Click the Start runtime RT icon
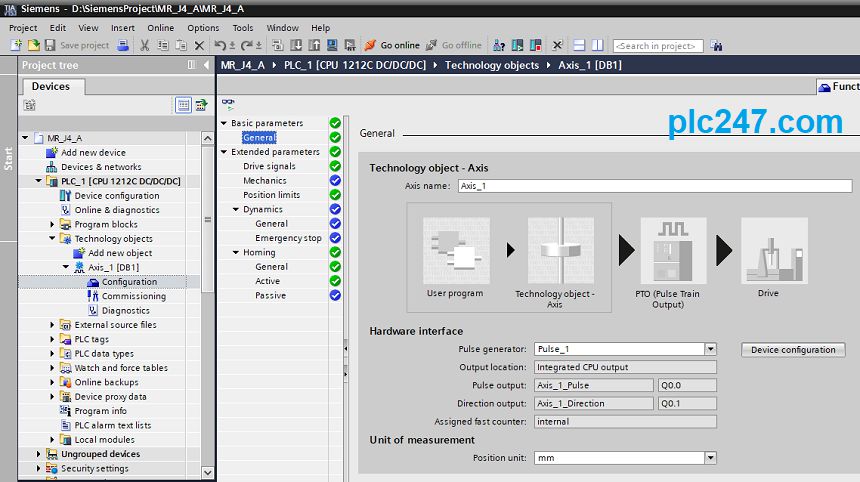Viewport: 860px width, 482px height. tap(350, 45)
